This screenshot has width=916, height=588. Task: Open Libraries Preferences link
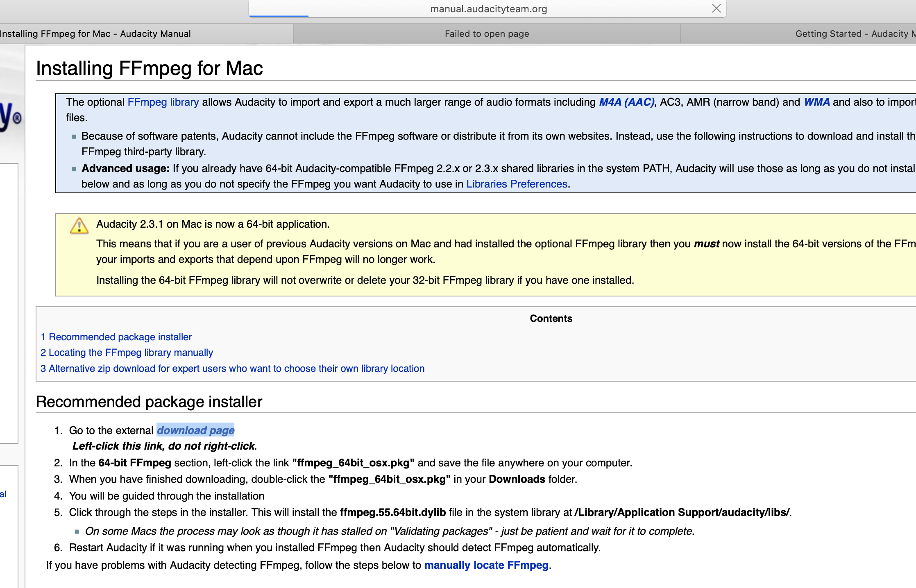tap(517, 184)
